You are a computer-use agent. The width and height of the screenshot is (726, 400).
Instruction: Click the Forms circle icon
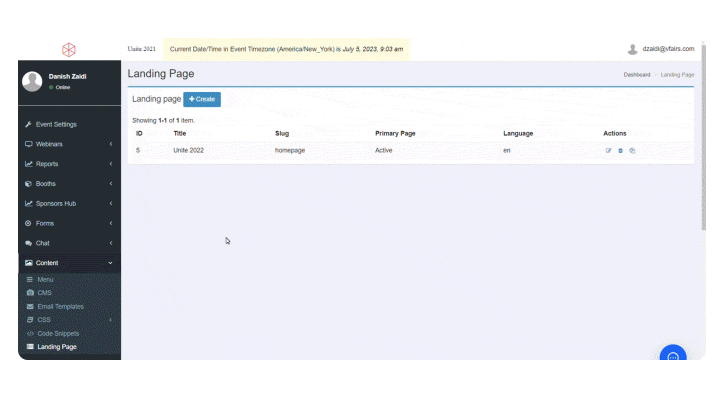point(28,223)
